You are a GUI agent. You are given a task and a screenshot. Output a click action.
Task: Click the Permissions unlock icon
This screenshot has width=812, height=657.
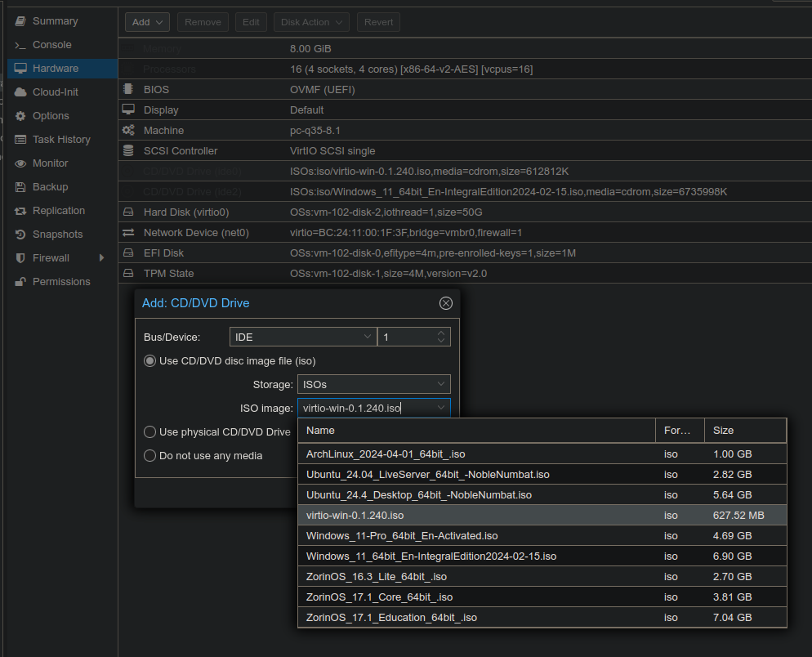click(x=20, y=282)
